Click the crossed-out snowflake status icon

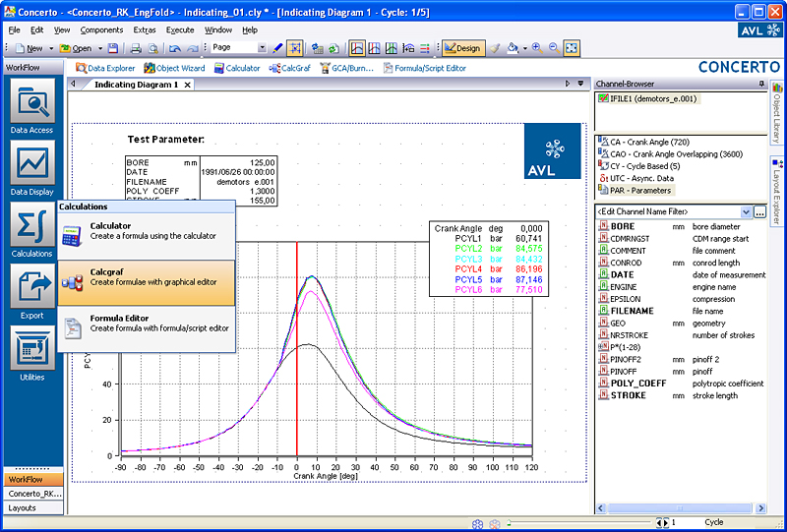pos(495,524)
